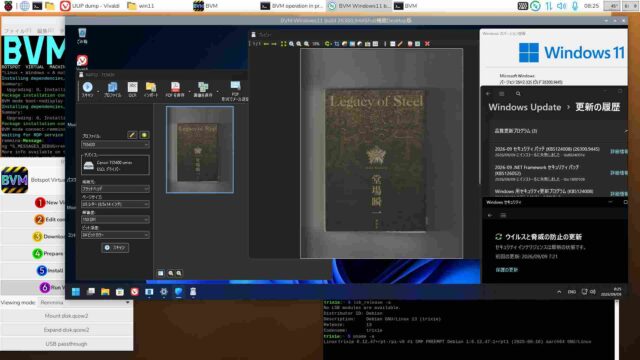Click back arrow in Windows Update window
The image size is (640, 360).
pos(489,94)
